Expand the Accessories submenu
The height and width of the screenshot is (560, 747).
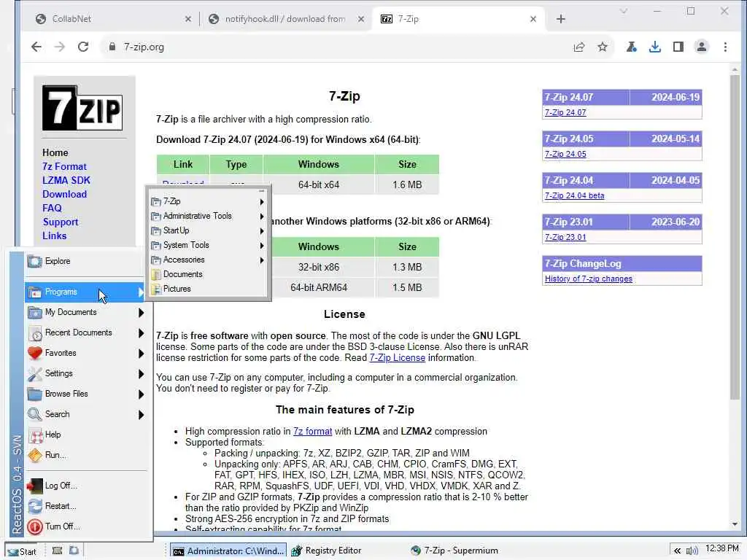pyautogui.click(x=208, y=260)
